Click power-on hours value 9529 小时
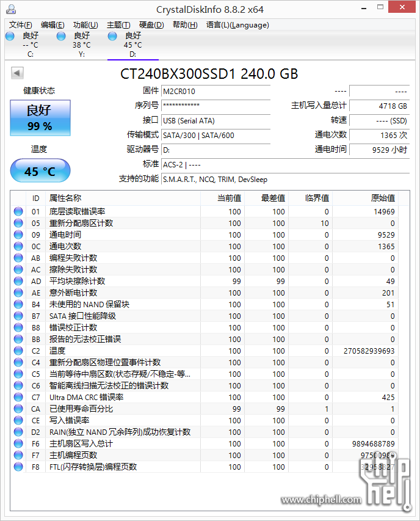 click(x=380, y=150)
